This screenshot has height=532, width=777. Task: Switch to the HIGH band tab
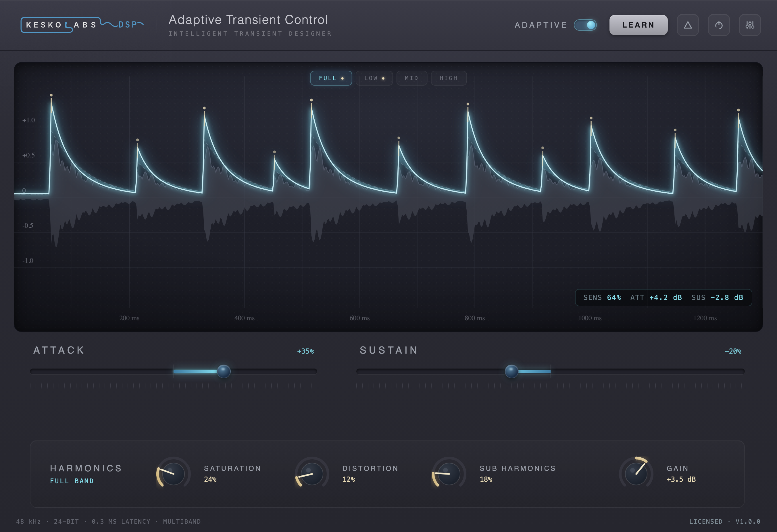[x=448, y=78]
